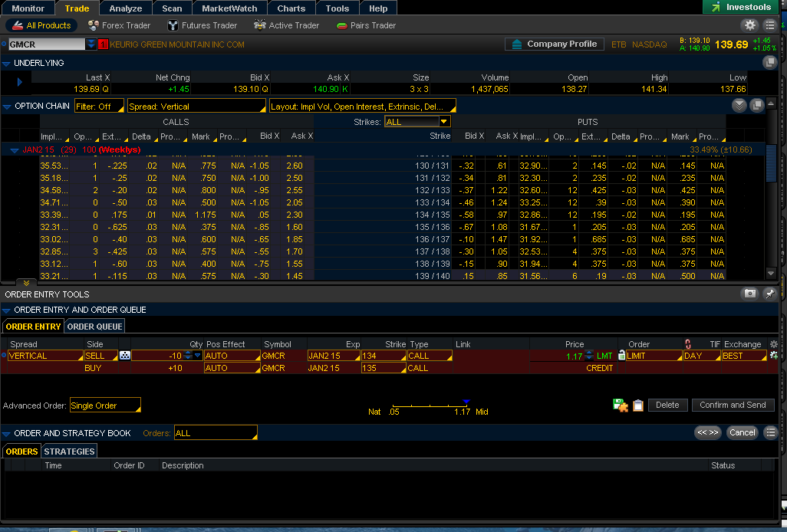Open the Strike 134 dropdown
The image size is (787, 532).
click(x=384, y=356)
